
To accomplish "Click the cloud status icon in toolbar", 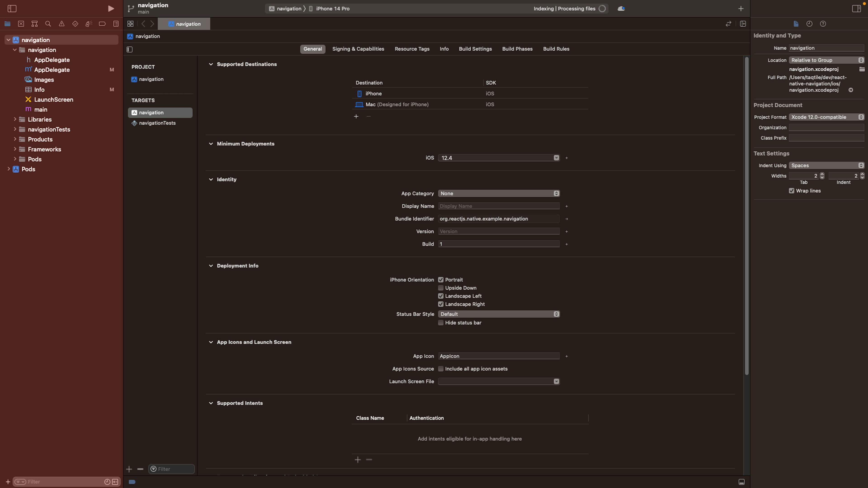I will pos(621,9).
